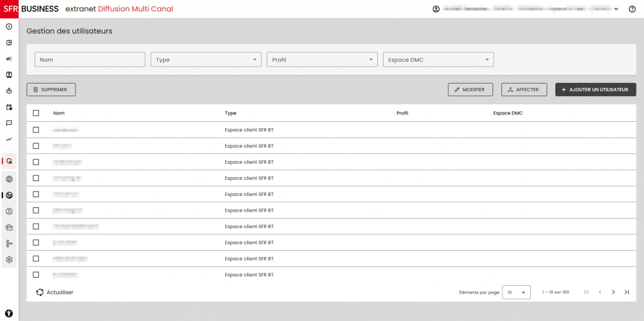644x321 pixels.
Task: Open the Éléments par page dropdown
Action: pos(516,292)
